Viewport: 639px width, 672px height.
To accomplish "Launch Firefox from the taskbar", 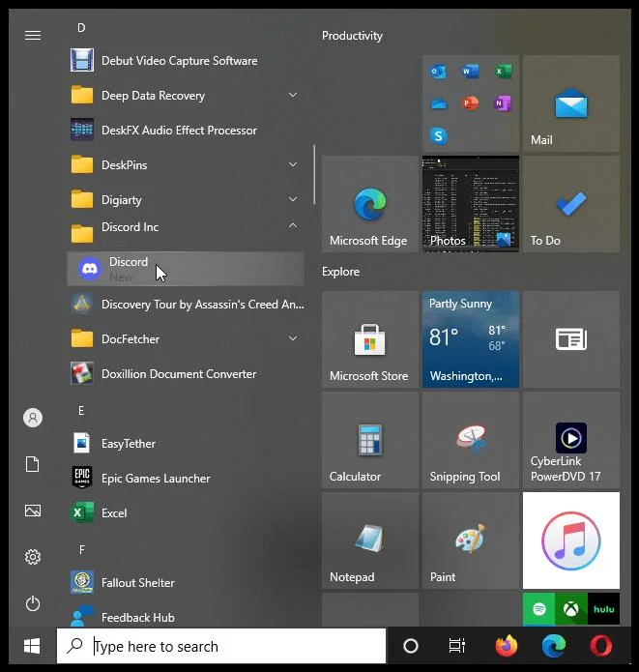I will click(x=507, y=646).
